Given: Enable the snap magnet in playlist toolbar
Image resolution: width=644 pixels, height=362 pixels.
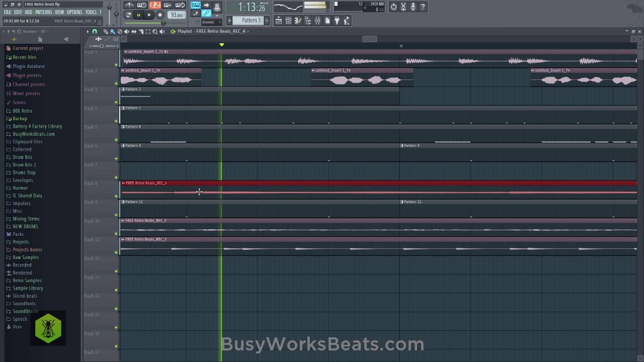Looking at the screenshot, I should [x=95, y=31].
